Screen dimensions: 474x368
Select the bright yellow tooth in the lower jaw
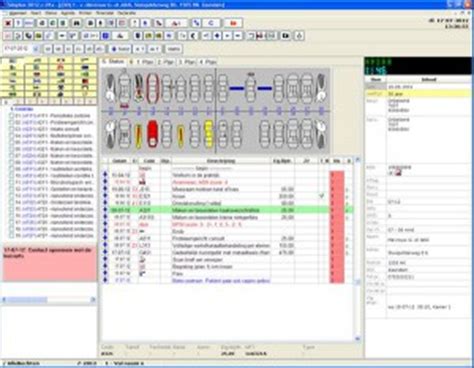coord(209,134)
